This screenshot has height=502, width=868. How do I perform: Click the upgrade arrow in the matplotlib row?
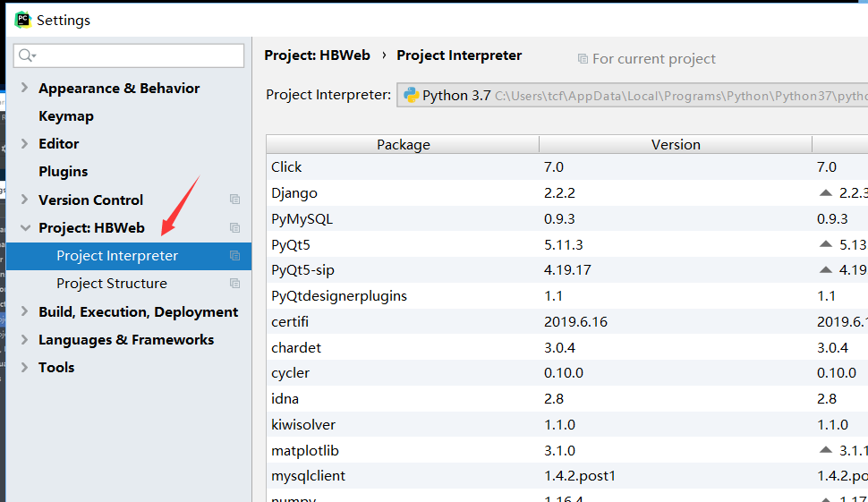click(x=825, y=450)
